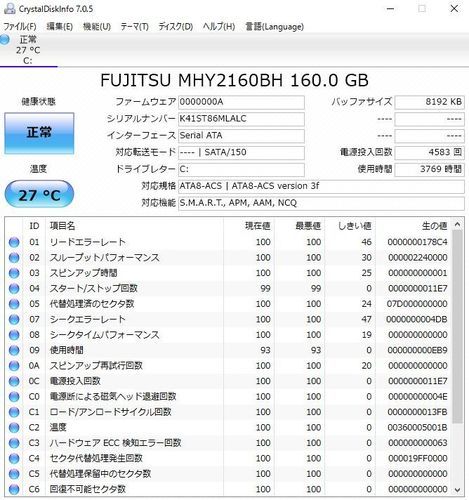
Task: Click raw value 0000000004DB
Action: pos(417,320)
